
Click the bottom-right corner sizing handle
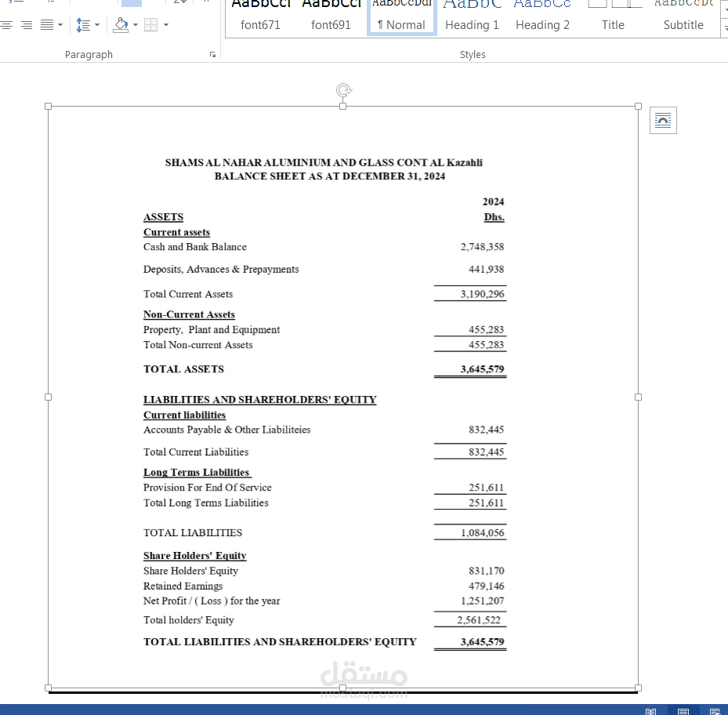[x=639, y=688]
